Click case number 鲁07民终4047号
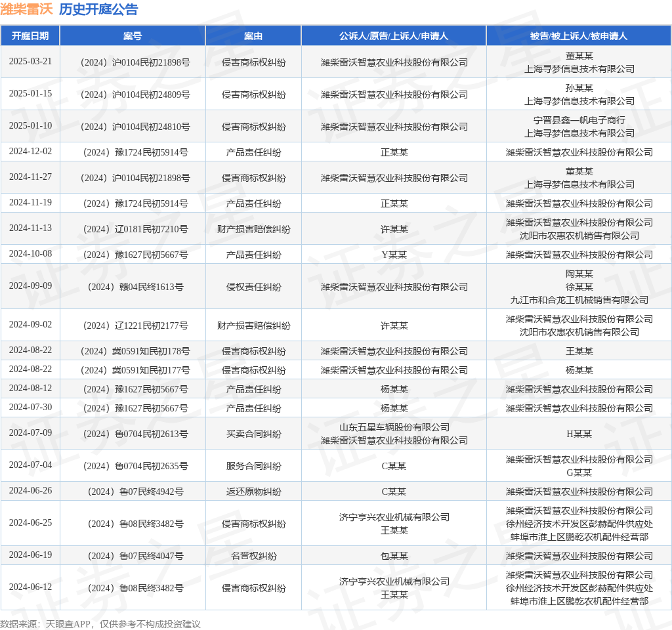The width and height of the screenshot is (672, 630). pos(135,556)
